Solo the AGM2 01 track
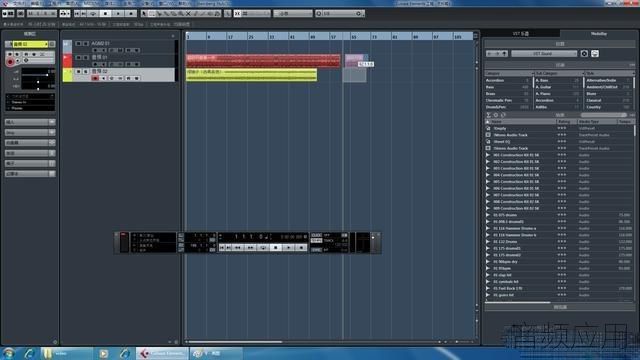 pyautogui.click(x=86, y=43)
